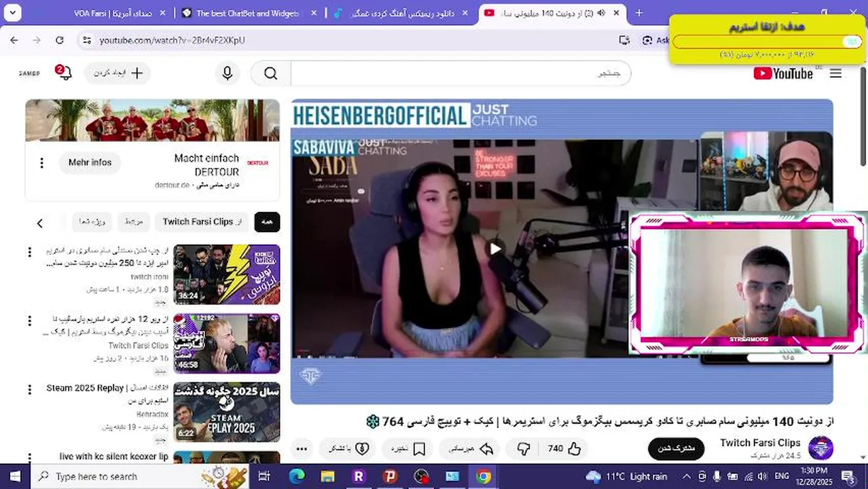Click the با تشکر thanks button
Viewport: 868px width, 489px height.
(x=348, y=448)
